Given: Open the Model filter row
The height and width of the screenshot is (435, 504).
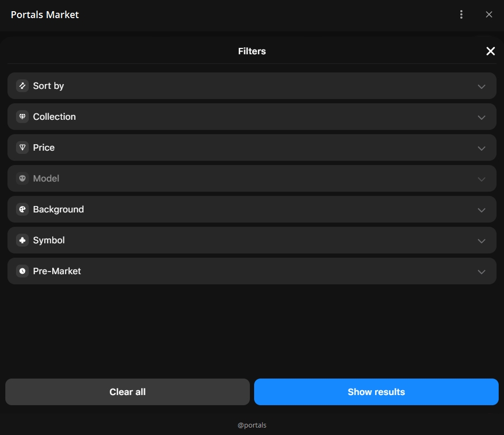Looking at the screenshot, I should coord(251,178).
